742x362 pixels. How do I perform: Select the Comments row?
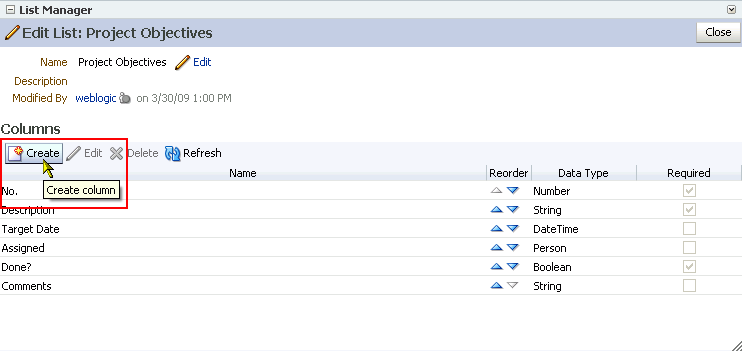371,285
